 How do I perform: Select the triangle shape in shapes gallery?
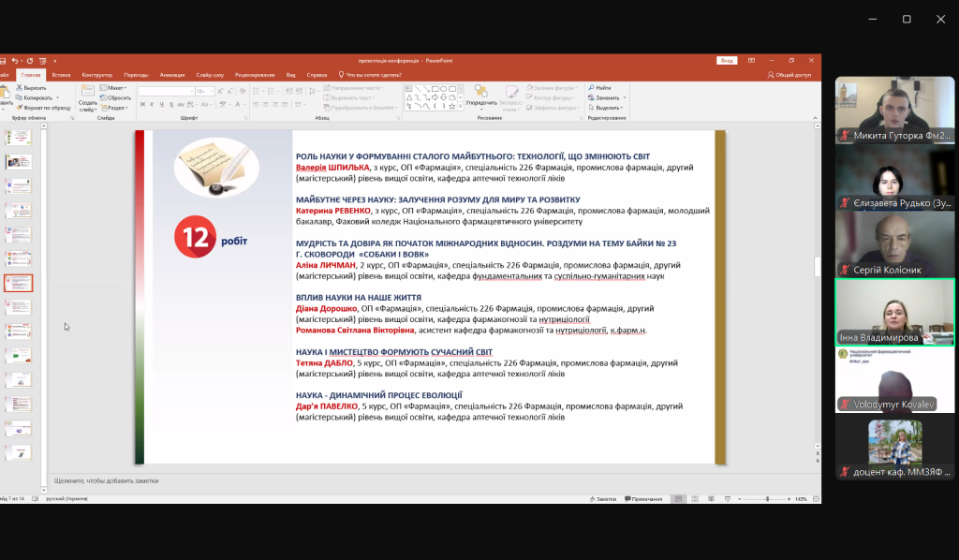409,97
